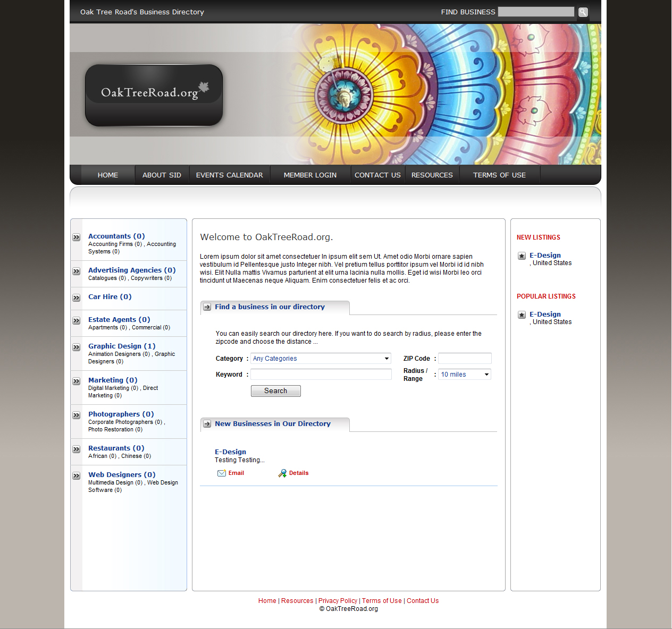This screenshot has height=629, width=672.
Task: Open Events Calendar from navigation bar
Action: click(229, 175)
